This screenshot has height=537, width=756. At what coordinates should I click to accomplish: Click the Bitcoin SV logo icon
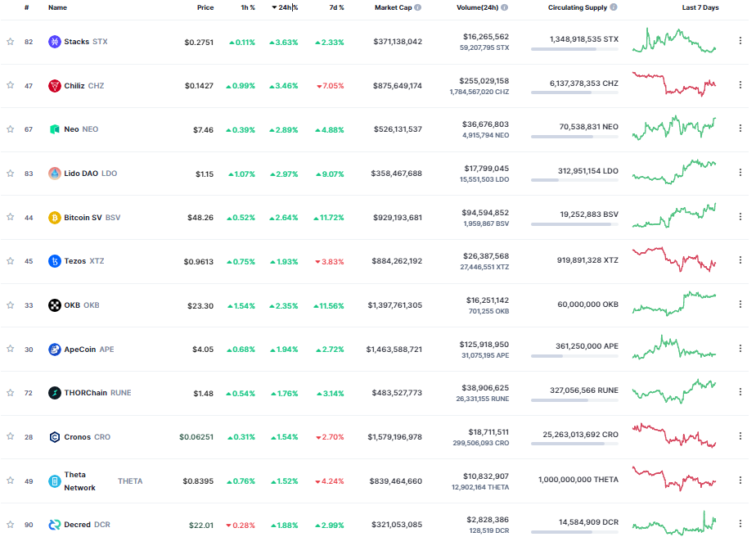(x=55, y=218)
